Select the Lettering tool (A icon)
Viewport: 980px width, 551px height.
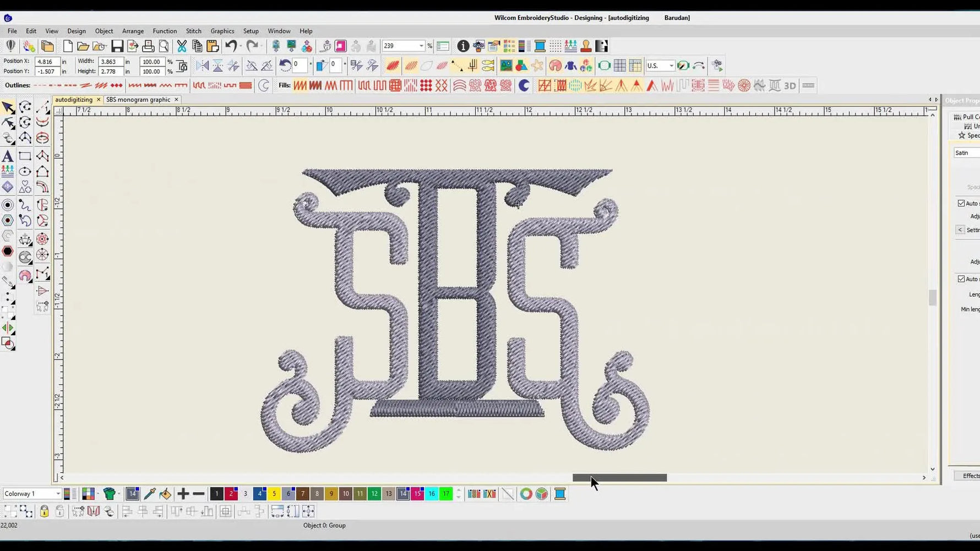[x=8, y=156]
